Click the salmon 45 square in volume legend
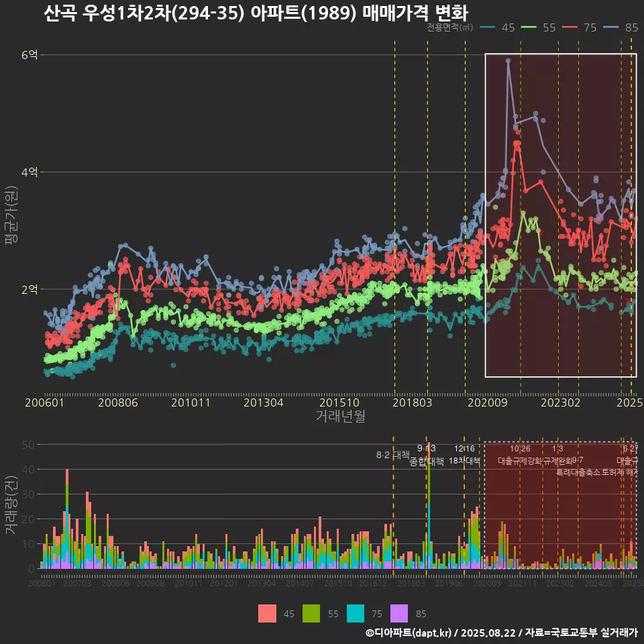 click(x=267, y=614)
